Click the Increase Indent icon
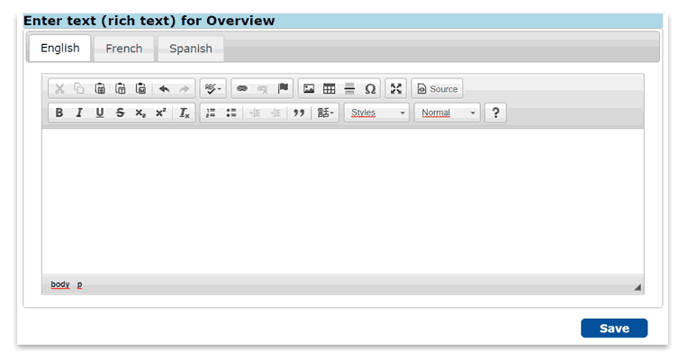Image resolution: width=688 pixels, height=360 pixels. point(276,113)
